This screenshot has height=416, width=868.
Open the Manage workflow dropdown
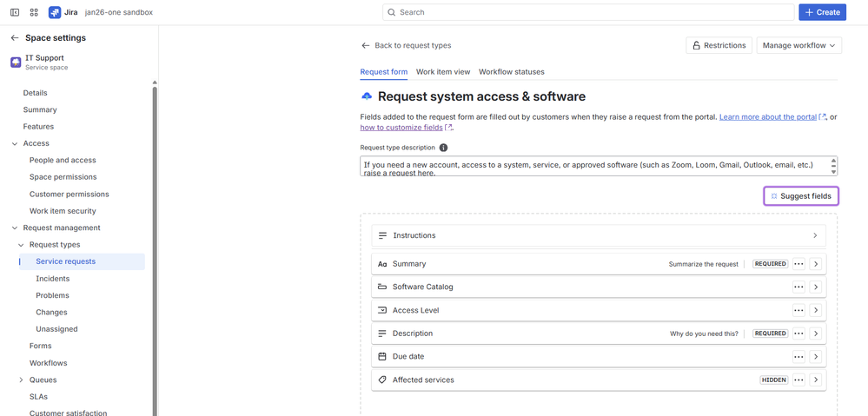[798, 45]
